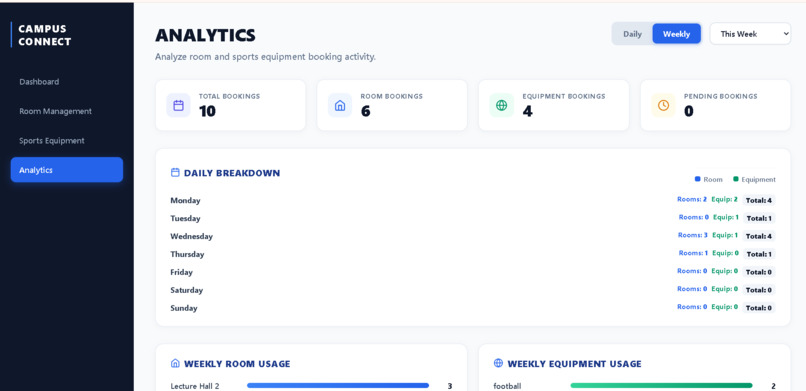This screenshot has width=806, height=391.
Task: Click Tuesday's Equip: 1 value
Action: click(726, 217)
